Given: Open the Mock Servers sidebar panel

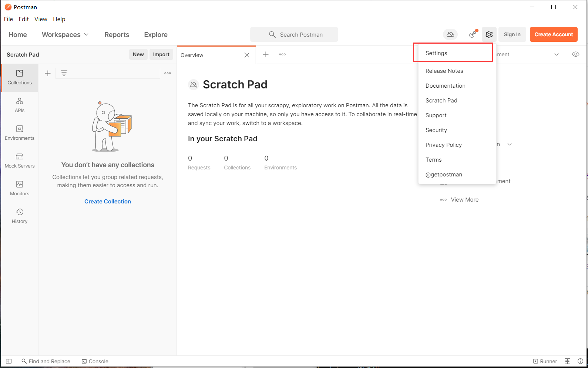Looking at the screenshot, I should point(20,161).
